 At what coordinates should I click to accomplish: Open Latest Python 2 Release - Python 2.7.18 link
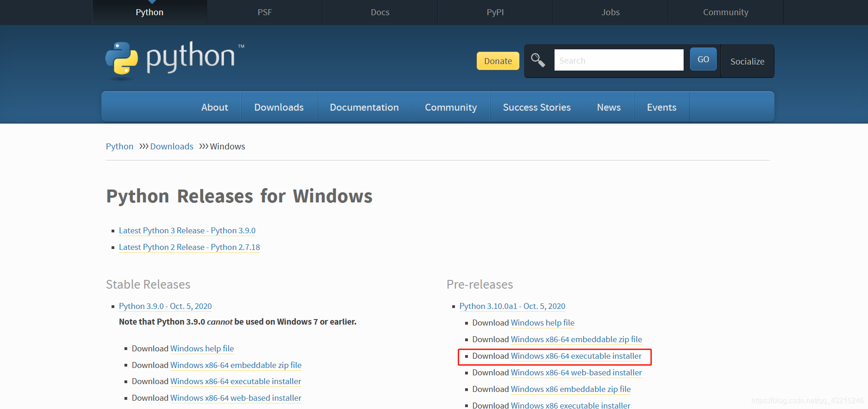189,247
